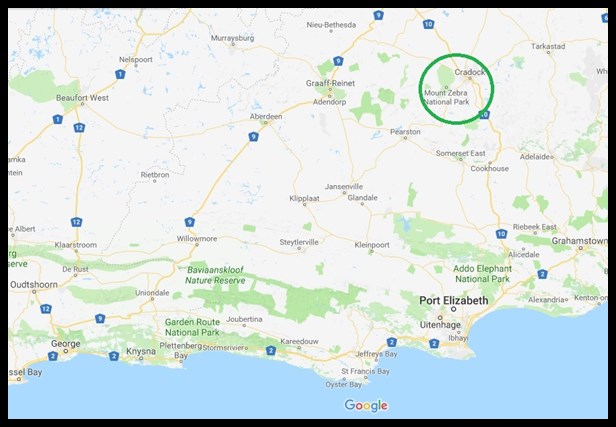The image size is (616, 427).
Task: Open Mount Zebra National Park label
Action: click(447, 97)
